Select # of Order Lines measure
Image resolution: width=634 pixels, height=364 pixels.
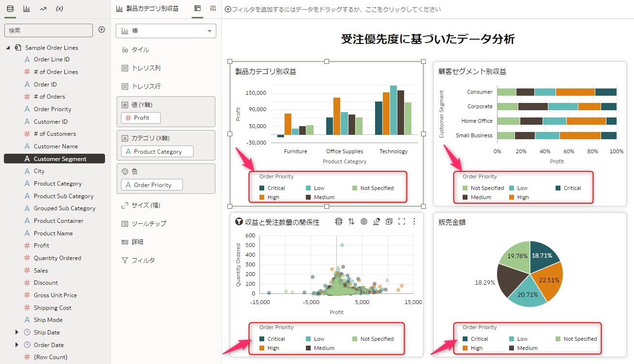(56, 72)
